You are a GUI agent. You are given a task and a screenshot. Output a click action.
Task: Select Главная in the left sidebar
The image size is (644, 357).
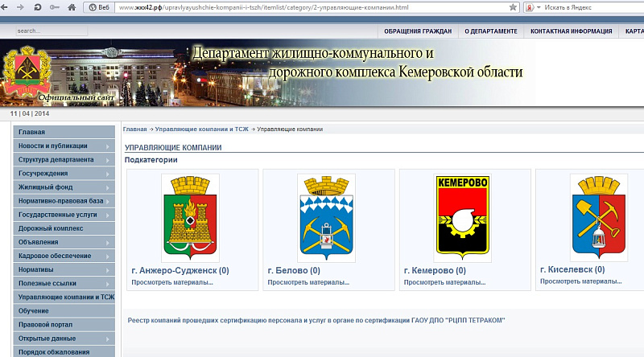click(x=32, y=132)
